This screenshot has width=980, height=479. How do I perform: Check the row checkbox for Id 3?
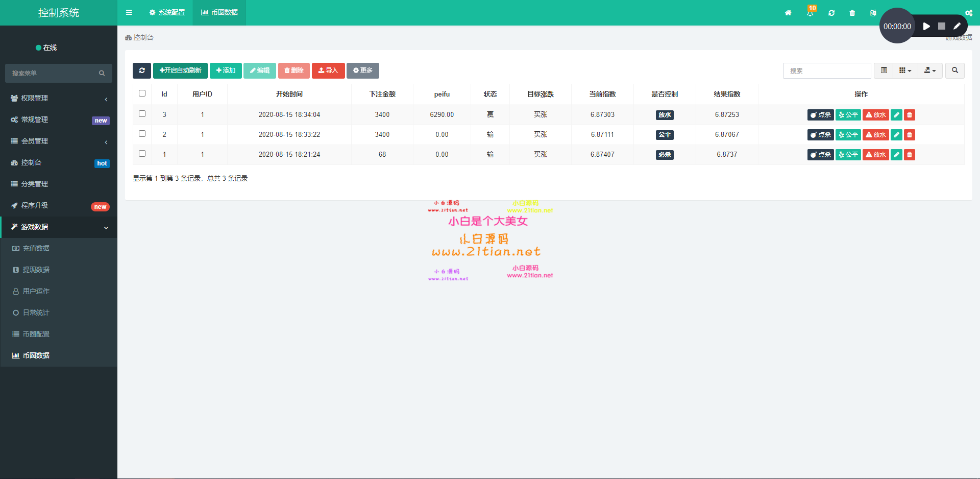[142, 114]
